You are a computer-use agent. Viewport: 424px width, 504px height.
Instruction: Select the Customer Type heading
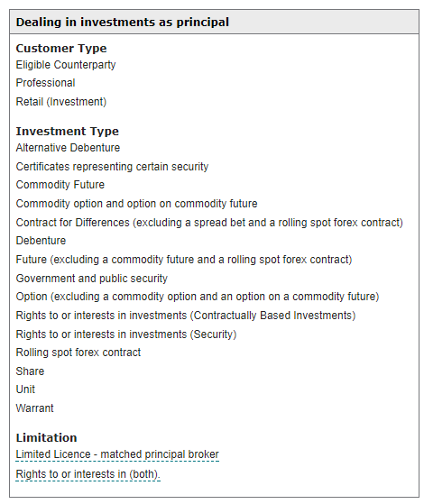click(61, 48)
